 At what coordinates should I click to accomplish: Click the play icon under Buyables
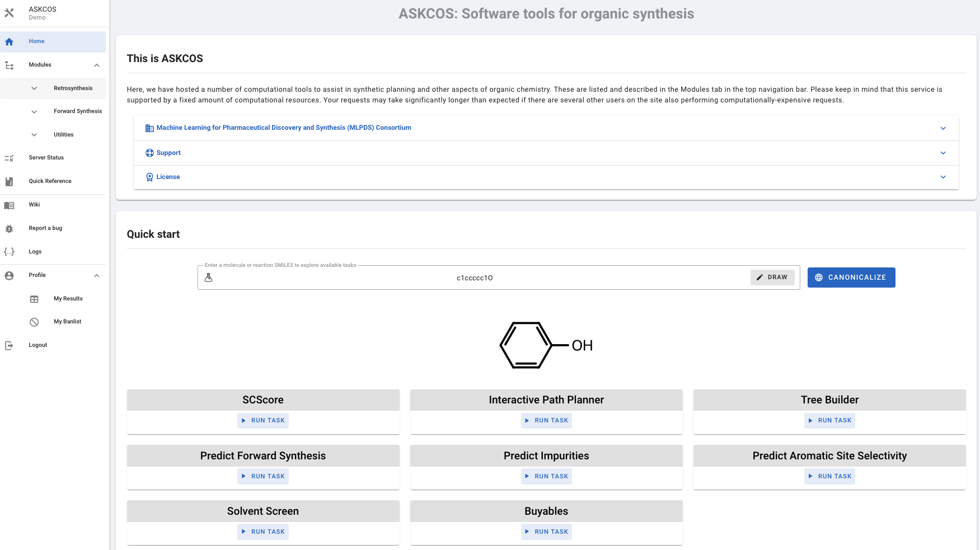[527, 532]
